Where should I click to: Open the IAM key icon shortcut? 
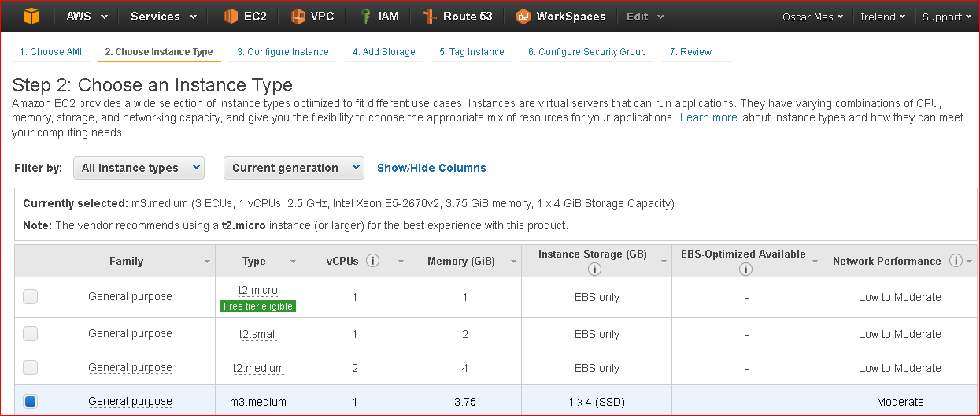pyautogui.click(x=365, y=16)
